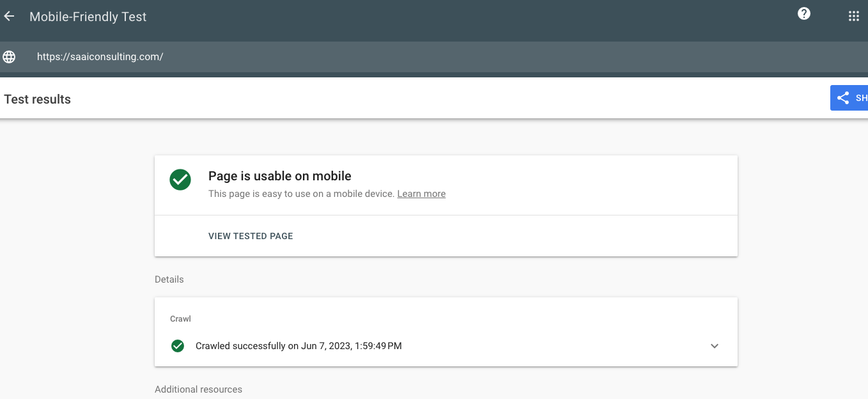Image resolution: width=868 pixels, height=399 pixels.
Task: Click the Mobile-Friendly Test title
Action: (88, 17)
